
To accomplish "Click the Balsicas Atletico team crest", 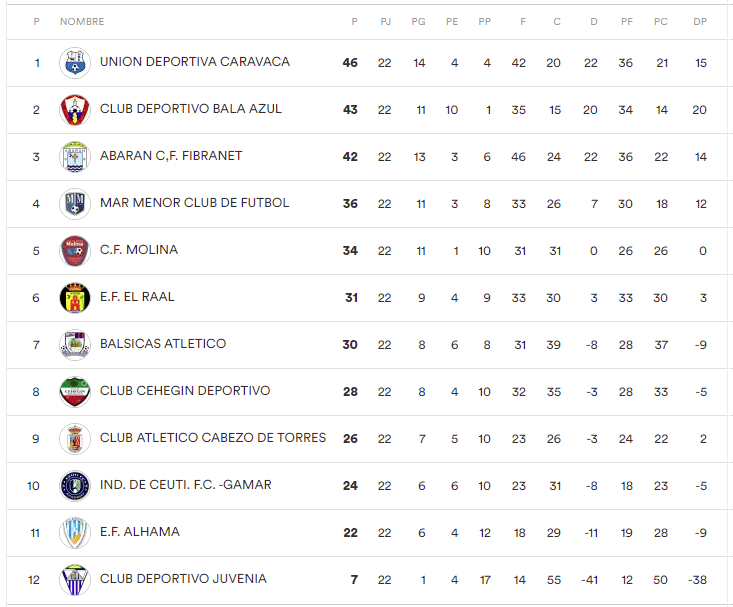I will [x=75, y=345].
